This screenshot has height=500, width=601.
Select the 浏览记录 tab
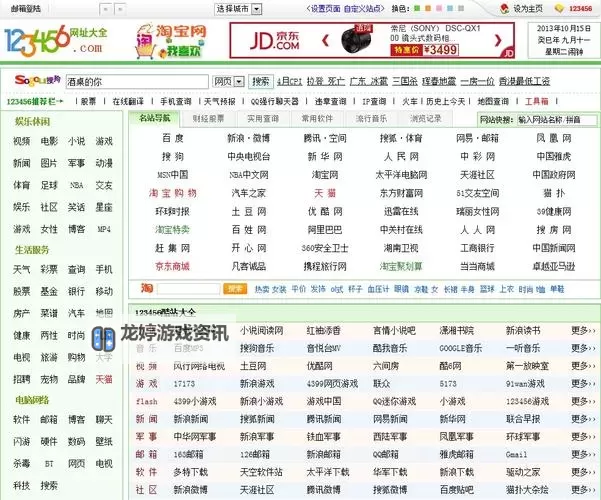point(425,118)
